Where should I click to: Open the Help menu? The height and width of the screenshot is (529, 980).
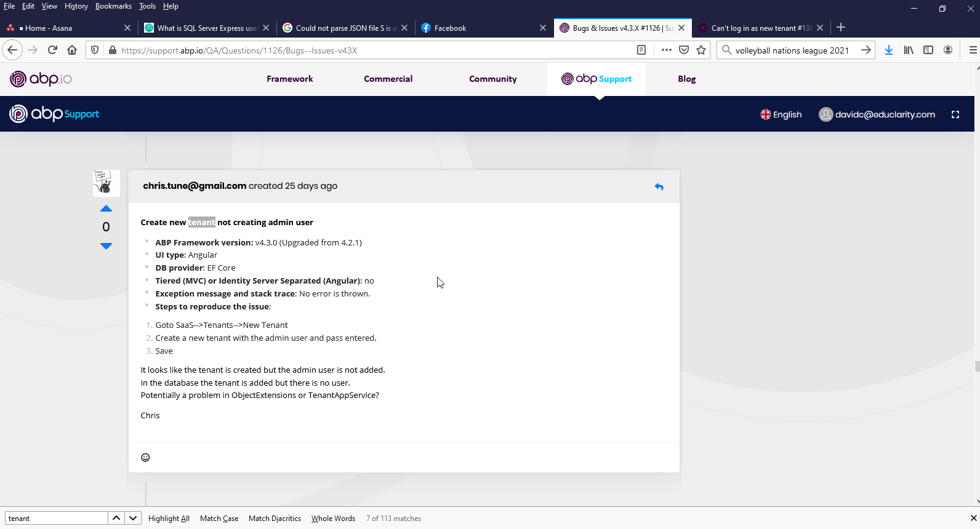171,6
